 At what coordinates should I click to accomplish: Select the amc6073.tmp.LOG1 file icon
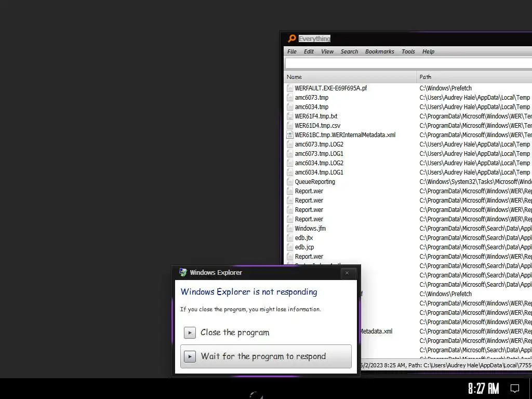(290, 154)
